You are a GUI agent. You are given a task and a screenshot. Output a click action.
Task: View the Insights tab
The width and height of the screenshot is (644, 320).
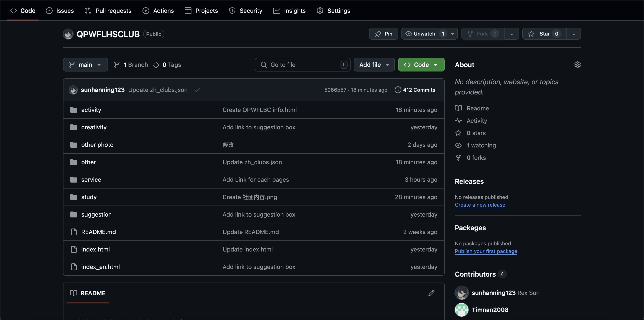pos(289,10)
